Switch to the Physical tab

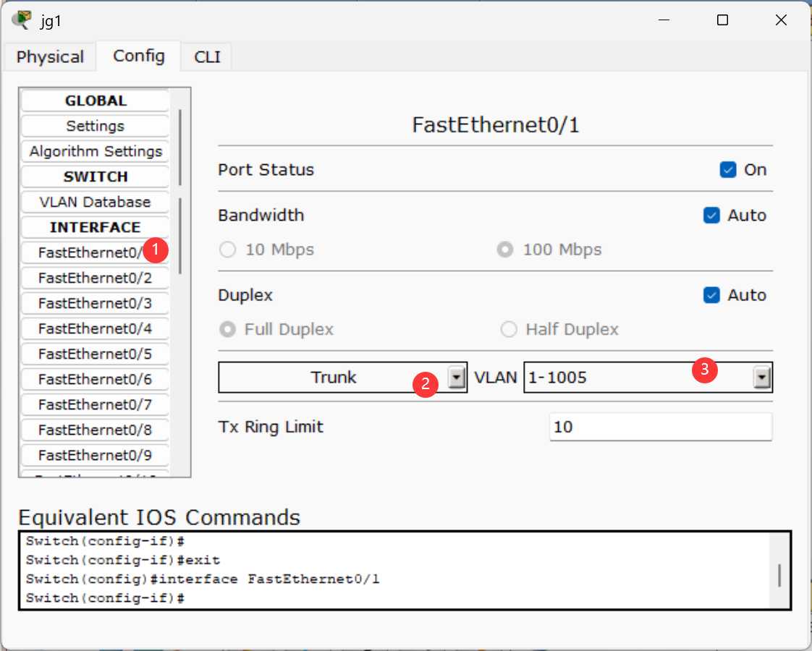(50, 56)
